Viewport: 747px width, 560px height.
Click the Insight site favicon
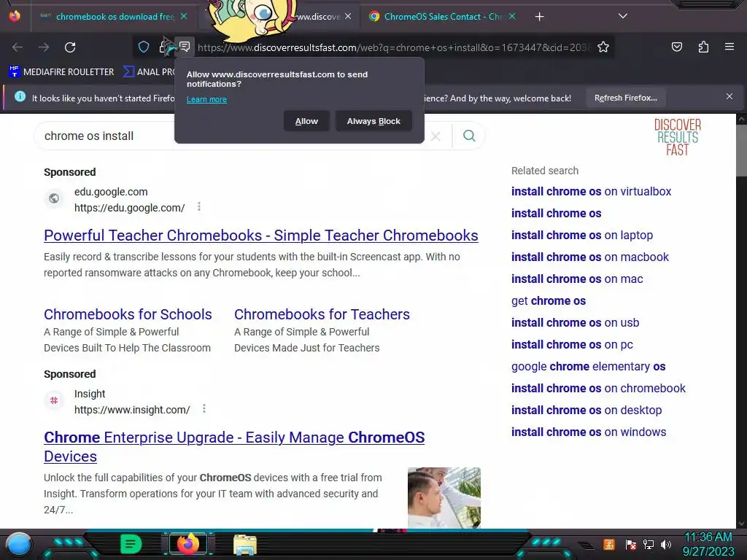pos(54,400)
